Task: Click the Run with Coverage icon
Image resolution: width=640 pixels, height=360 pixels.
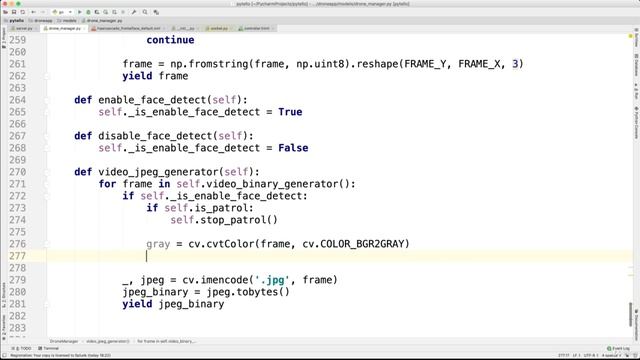Action: tap(97, 12)
